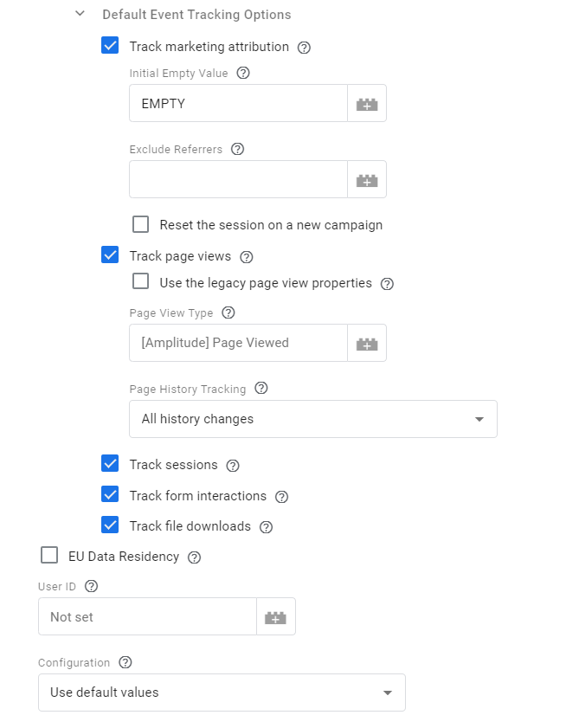Screen dimensions: 566x728
Task: Click variable picker icon for Initial Empty Value
Action: (367, 104)
